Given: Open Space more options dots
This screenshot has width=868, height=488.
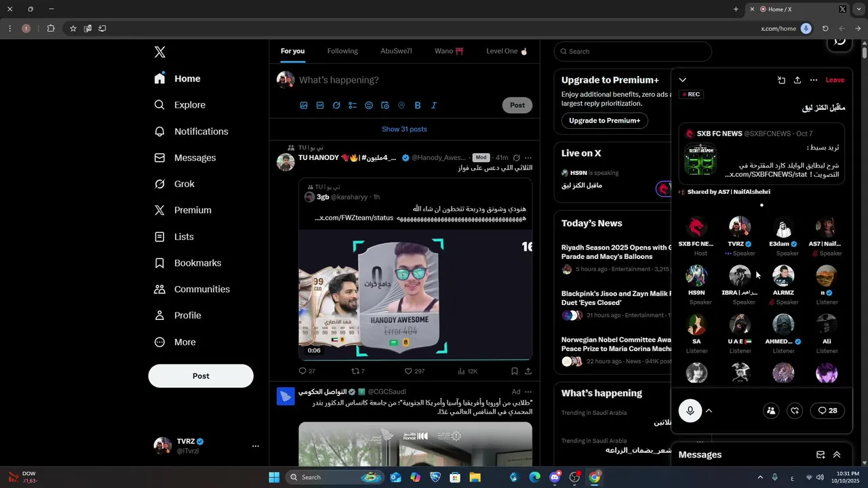Looking at the screenshot, I should (814, 80).
